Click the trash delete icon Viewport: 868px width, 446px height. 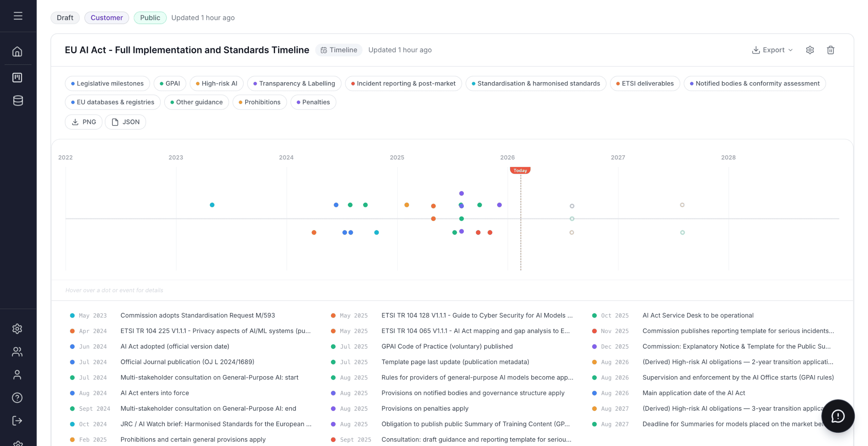(x=830, y=50)
